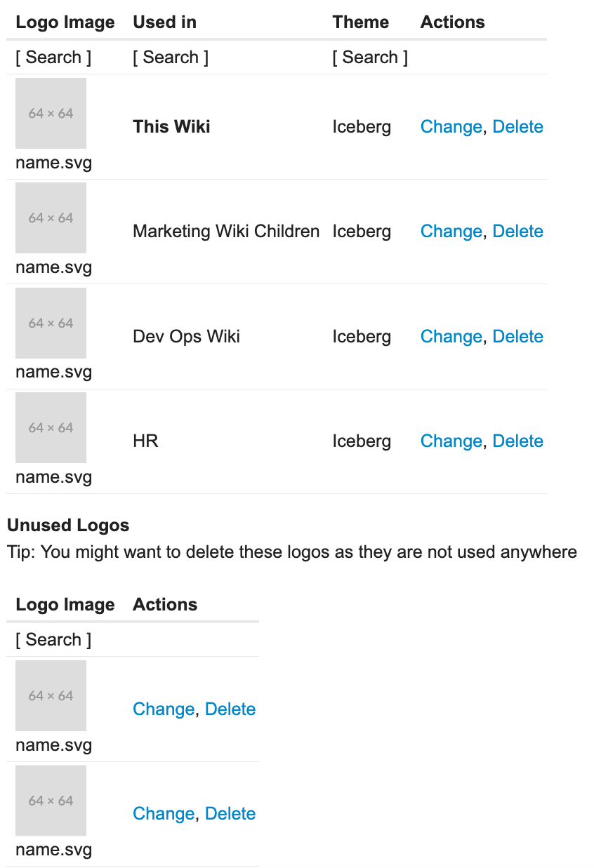The width and height of the screenshot is (594, 868).
Task: Delete the HR logo
Action: [x=517, y=441]
